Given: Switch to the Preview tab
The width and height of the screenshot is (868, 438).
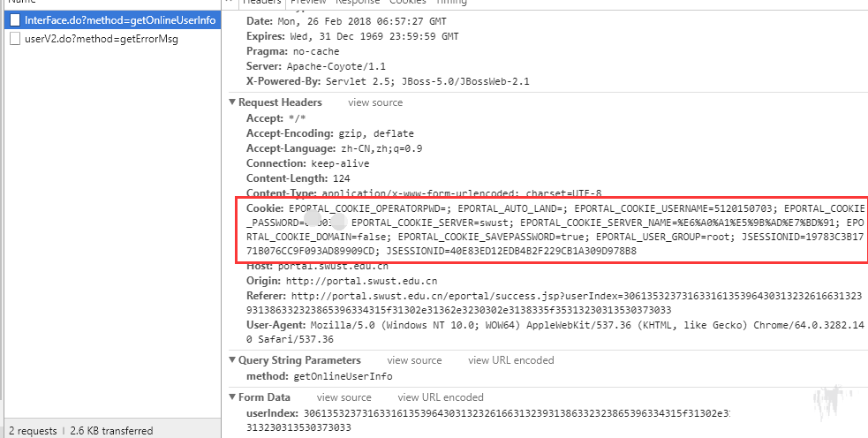Looking at the screenshot, I should tap(308, 3).
